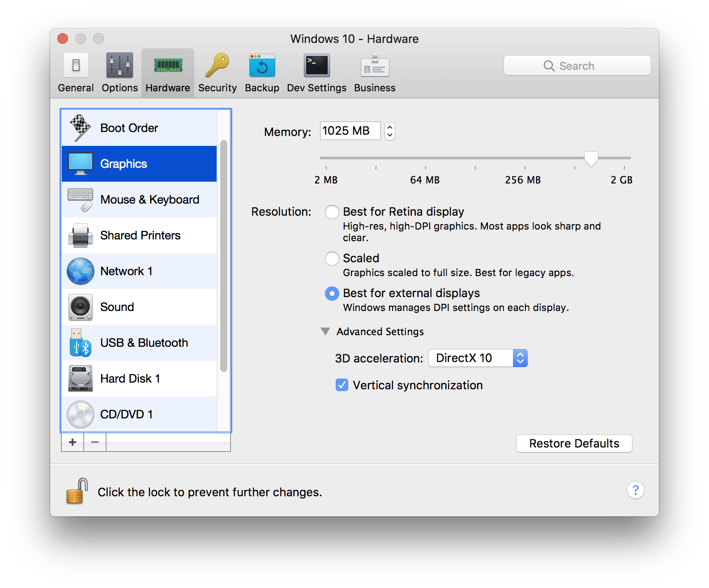The width and height of the screenshot is (709, 588).
Task: Click the Search field
Action: pyautogui.click(x=577, y=66)
